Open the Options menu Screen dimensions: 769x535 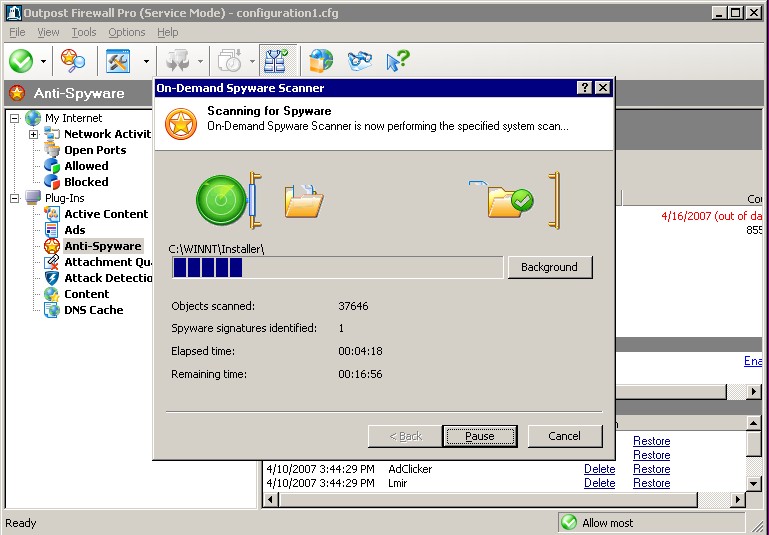point(127,32)
